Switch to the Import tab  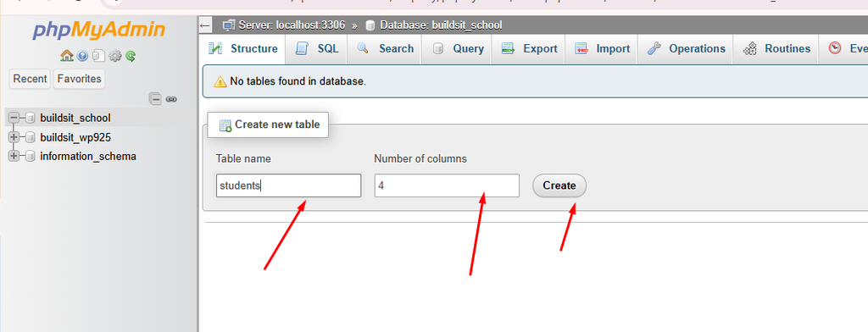coord(602,48)
